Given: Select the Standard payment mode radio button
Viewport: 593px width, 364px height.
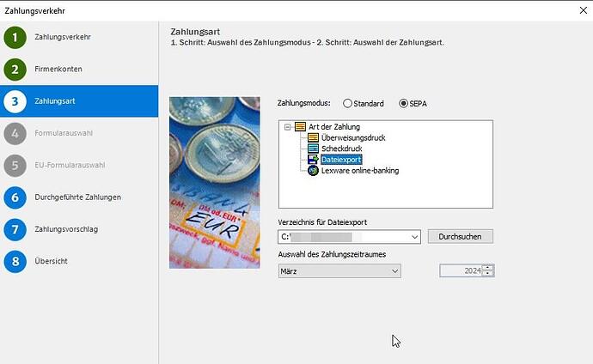Looking at the screenshot, I should (348, 104).
